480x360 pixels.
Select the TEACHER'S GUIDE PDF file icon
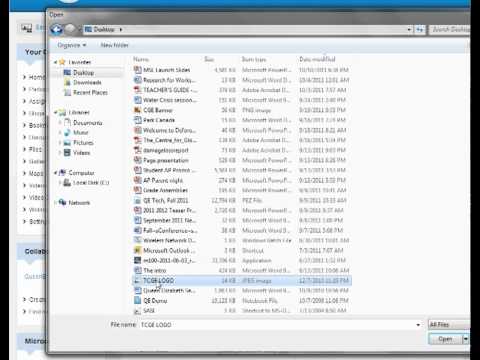(137, 90)
